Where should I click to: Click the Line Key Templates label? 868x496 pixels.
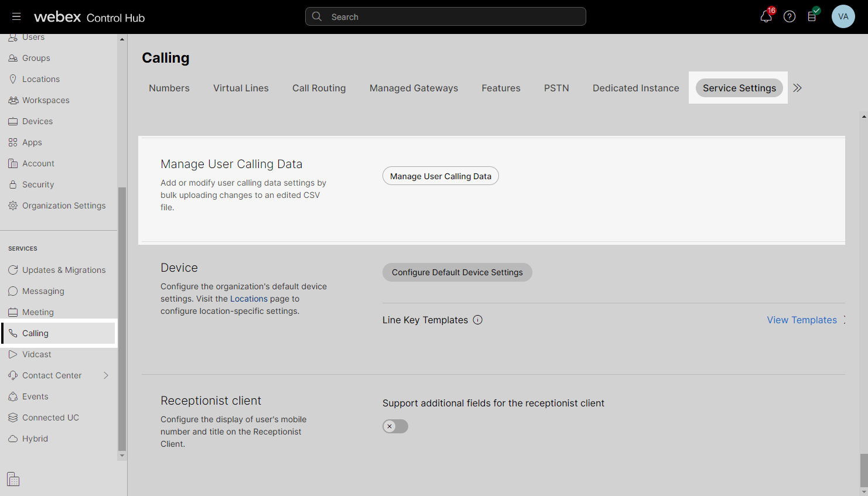point(425,320)
